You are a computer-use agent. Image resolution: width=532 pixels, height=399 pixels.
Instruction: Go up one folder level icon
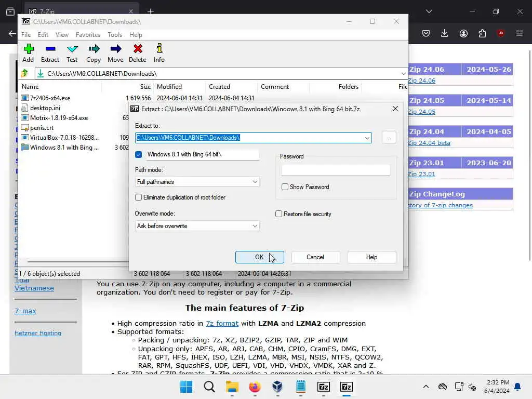(x=24, y=73)
